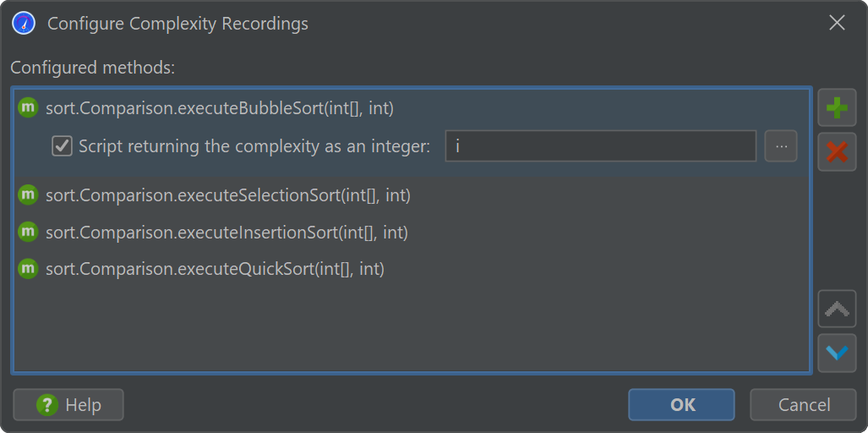The image size is (868, 433).
Task: Open the script editor with the ellipsis button
Action: [x=781, y=146]
